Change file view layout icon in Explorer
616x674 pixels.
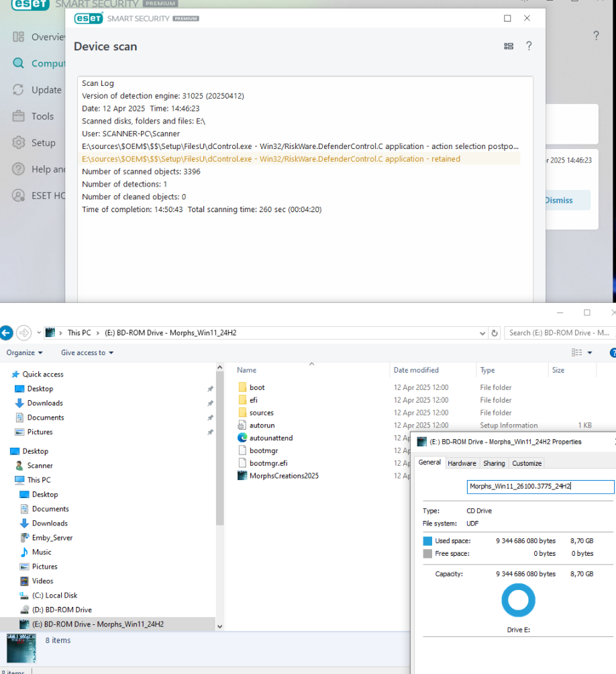click(x=576, y=352)
